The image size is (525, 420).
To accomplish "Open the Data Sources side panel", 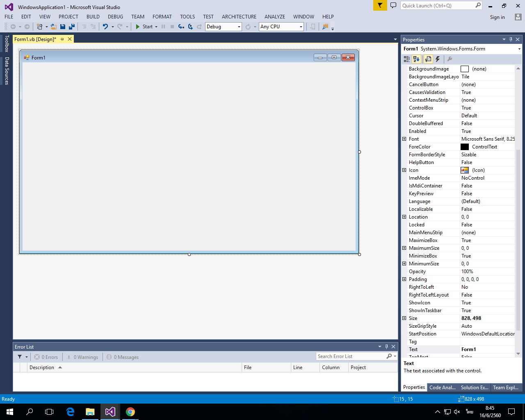I will point(7,71).
